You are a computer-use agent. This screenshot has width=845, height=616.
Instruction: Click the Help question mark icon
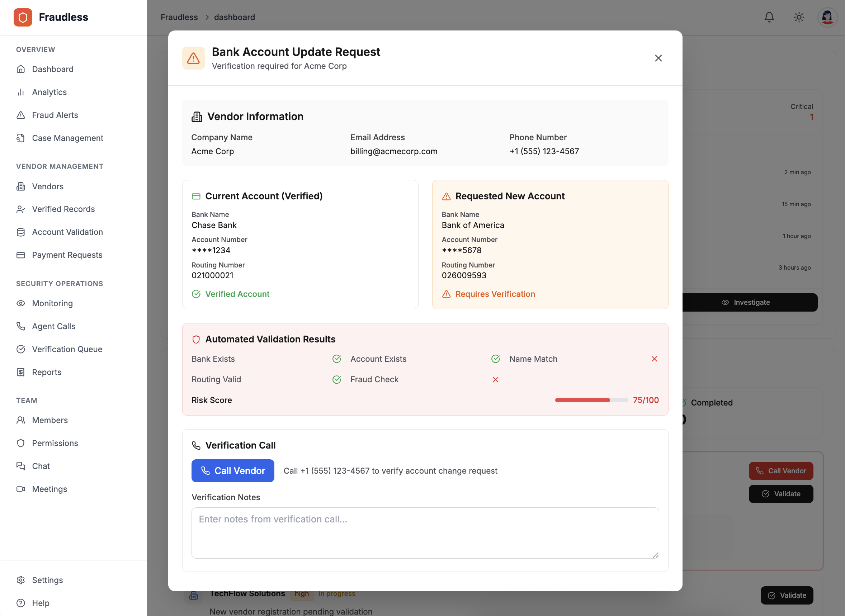[x=21, y=603]
